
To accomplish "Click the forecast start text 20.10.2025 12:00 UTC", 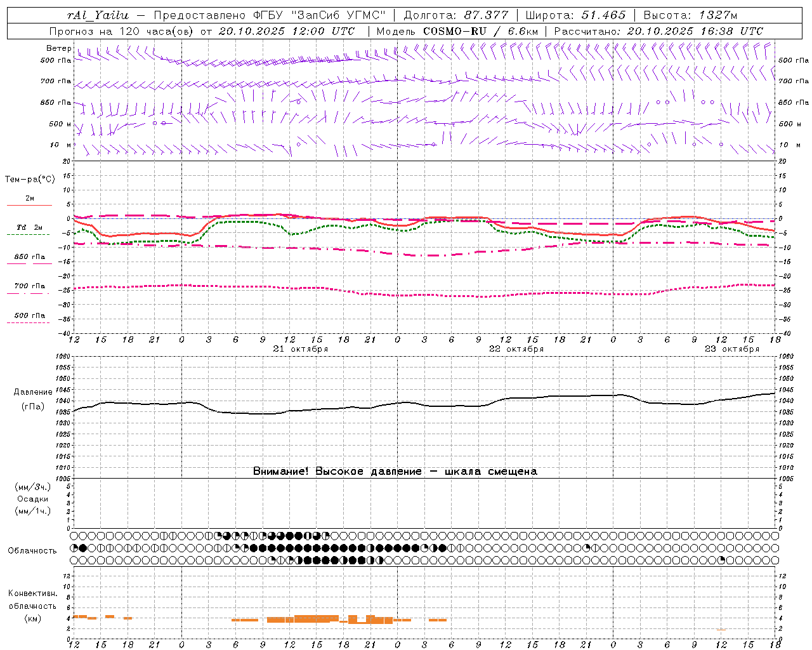I will coord(287,31).
